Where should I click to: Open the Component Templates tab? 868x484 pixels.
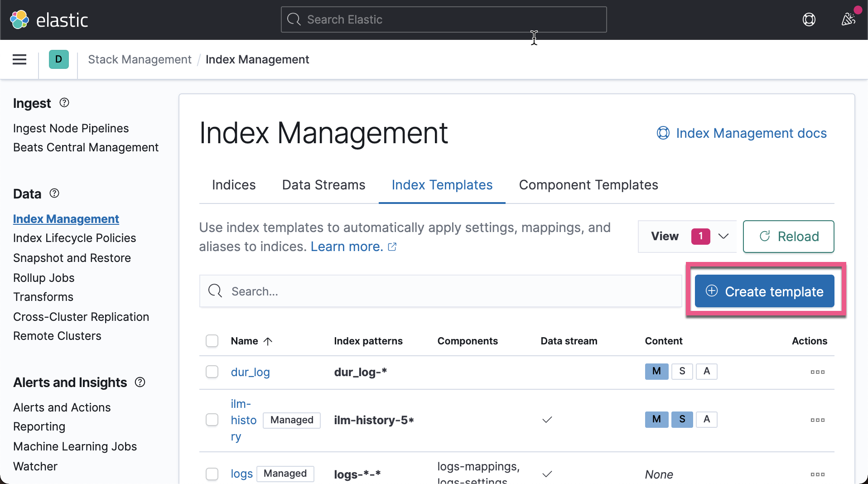[x=588, y=185]
